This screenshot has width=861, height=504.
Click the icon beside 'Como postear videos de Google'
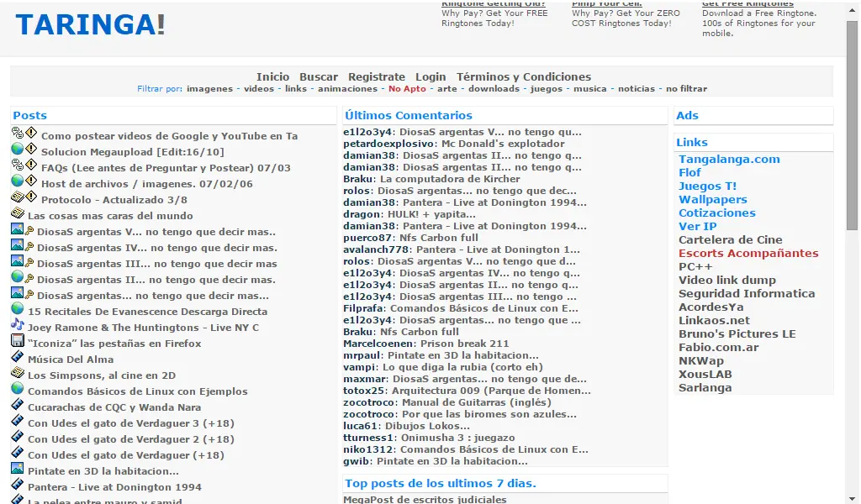pos(18,133)
